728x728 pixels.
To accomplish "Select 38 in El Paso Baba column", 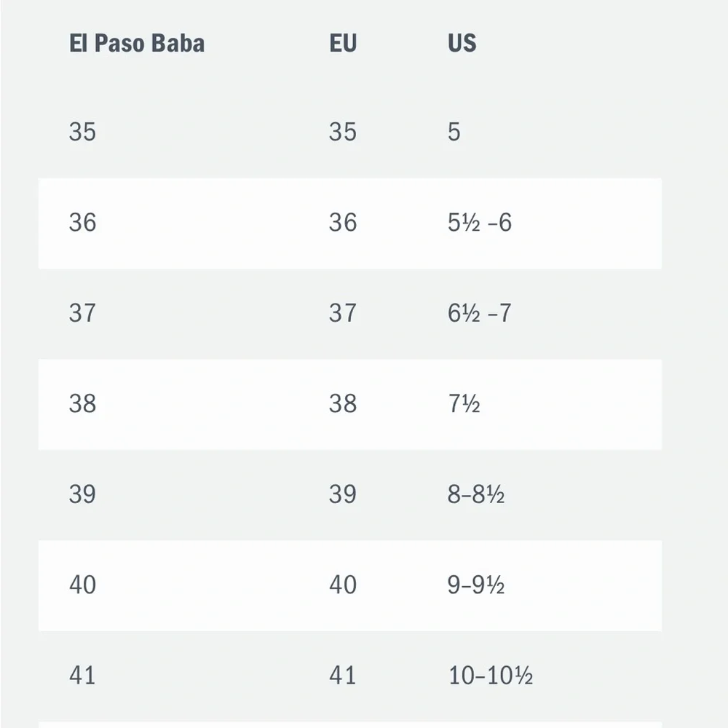I will pyautogui.click(x=82, y=403).
